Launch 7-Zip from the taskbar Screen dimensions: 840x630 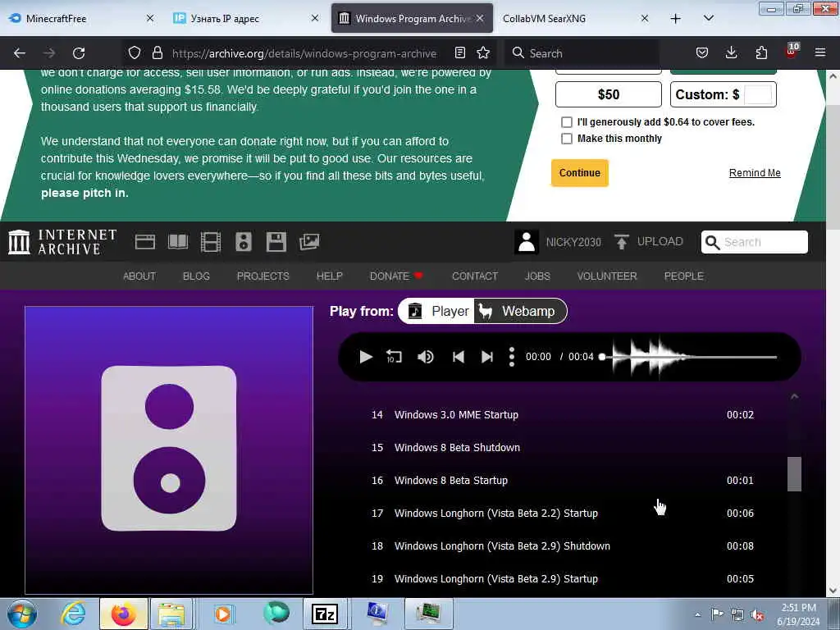tap(325, 614)
